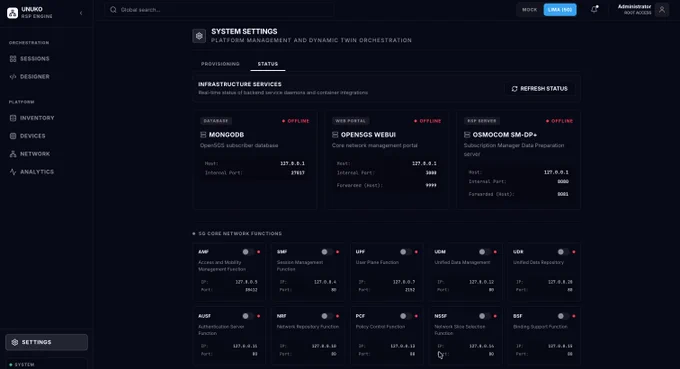680x369 pixels.
Task: Click the Settings button in sidebar
Action: click(46, 342)
